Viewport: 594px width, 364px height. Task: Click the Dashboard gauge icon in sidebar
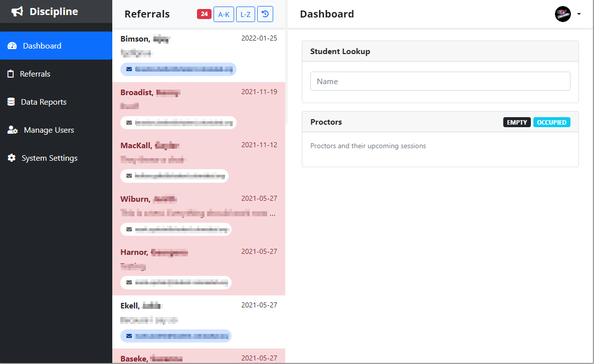click(x=12, y=46)
